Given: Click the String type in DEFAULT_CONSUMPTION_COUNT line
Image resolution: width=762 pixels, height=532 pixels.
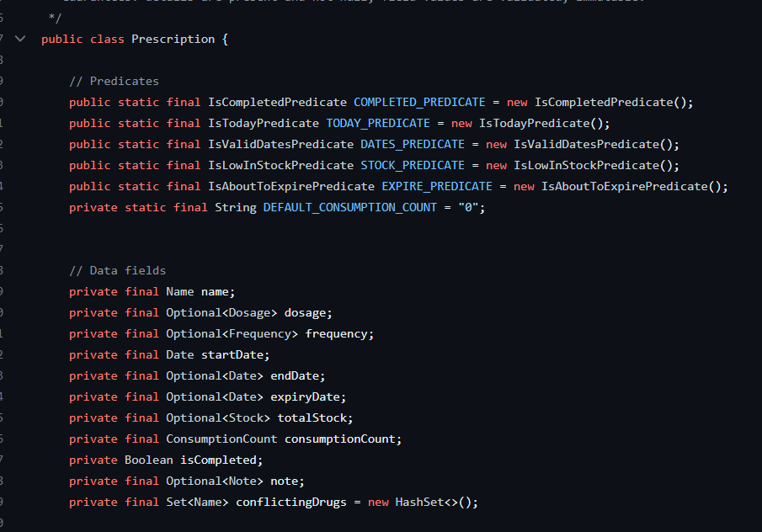Looking at the screenshot, I should pos(236,207).
